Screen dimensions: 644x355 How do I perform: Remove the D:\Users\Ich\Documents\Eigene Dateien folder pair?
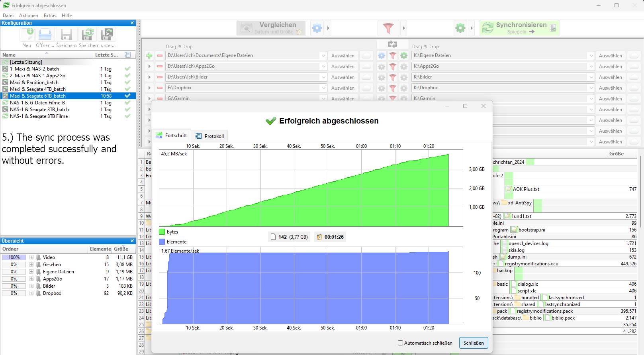[160, 56]
